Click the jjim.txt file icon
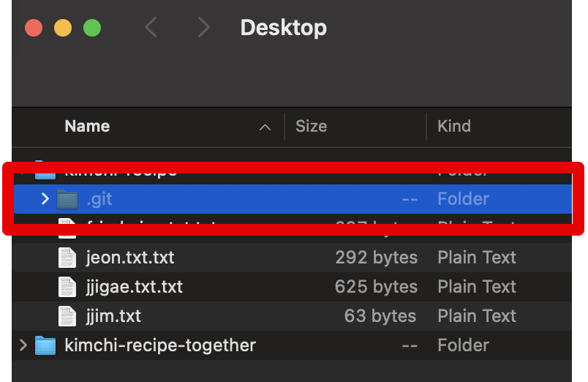This screenshot has height=382, width=588. [x=67, y=316]
